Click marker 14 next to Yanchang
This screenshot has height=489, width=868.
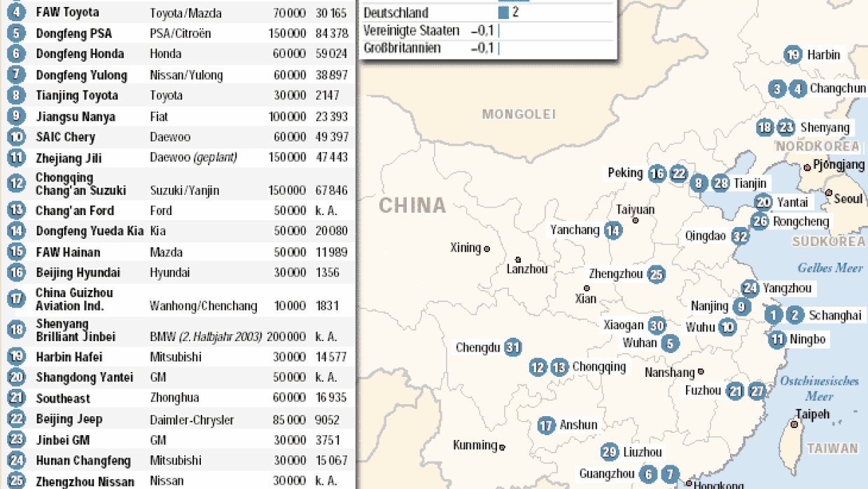[613, 230]
